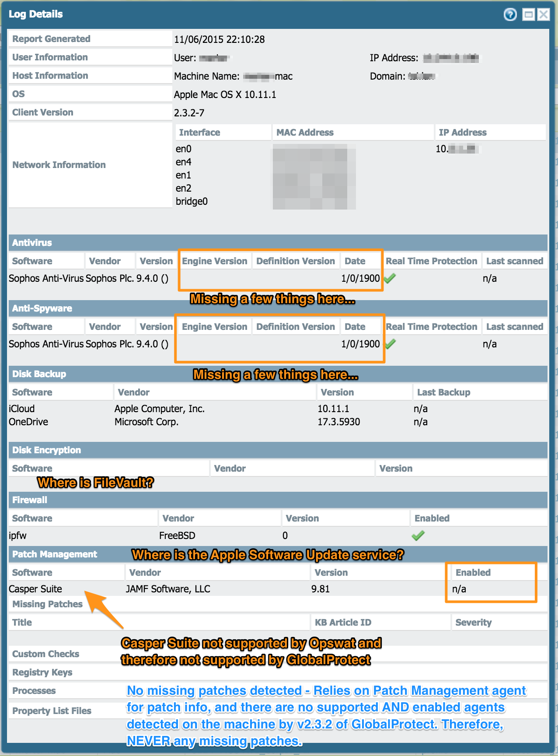Select the Report Generated label

(51, 38)
